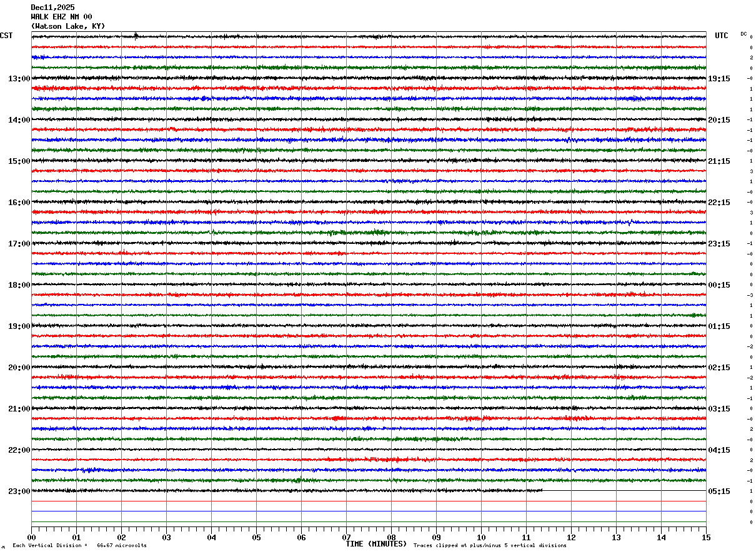
Task: Pick minute tick label "01" on x-axis
Action: coord(76,537)
